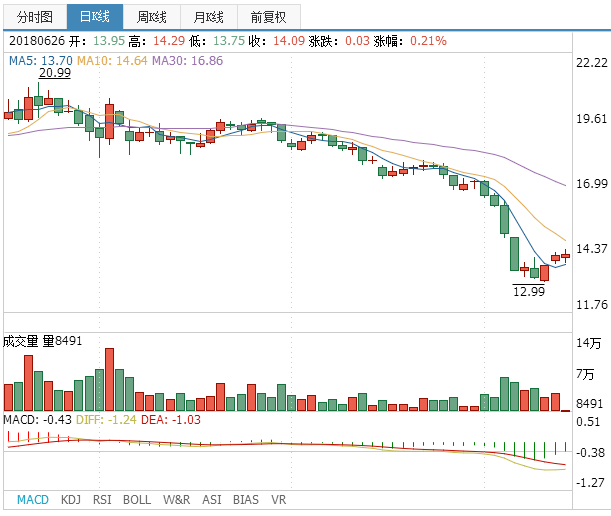Click the date 20180626 text
Screen dimensions: 611x516
(37, 41)
